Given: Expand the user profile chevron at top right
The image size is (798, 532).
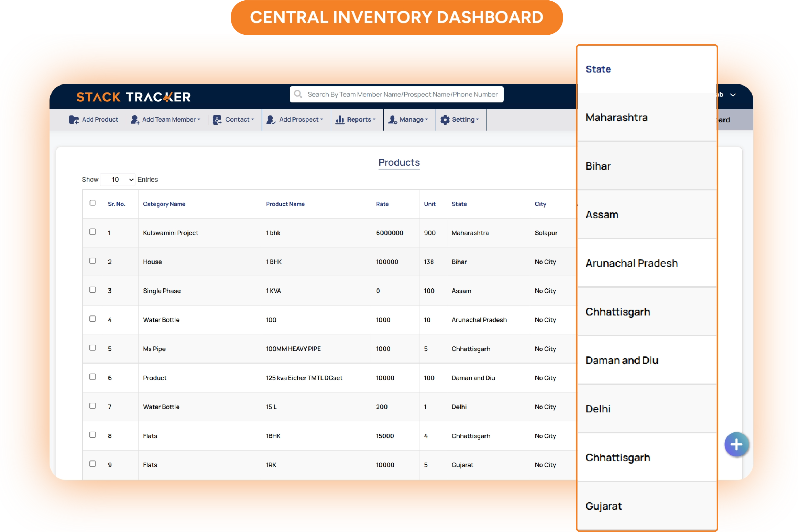Looking at the screenshot, I should point(733,95).
